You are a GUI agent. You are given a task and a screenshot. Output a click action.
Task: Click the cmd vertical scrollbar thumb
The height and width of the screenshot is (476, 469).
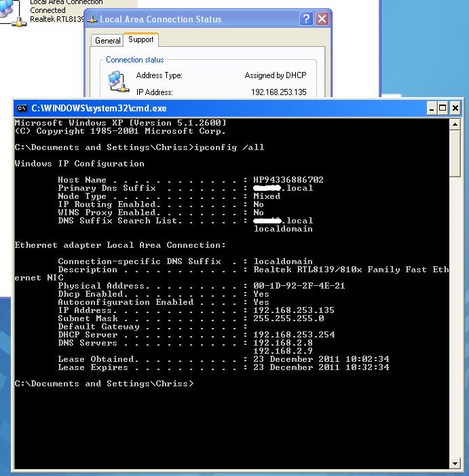(455, 153)
